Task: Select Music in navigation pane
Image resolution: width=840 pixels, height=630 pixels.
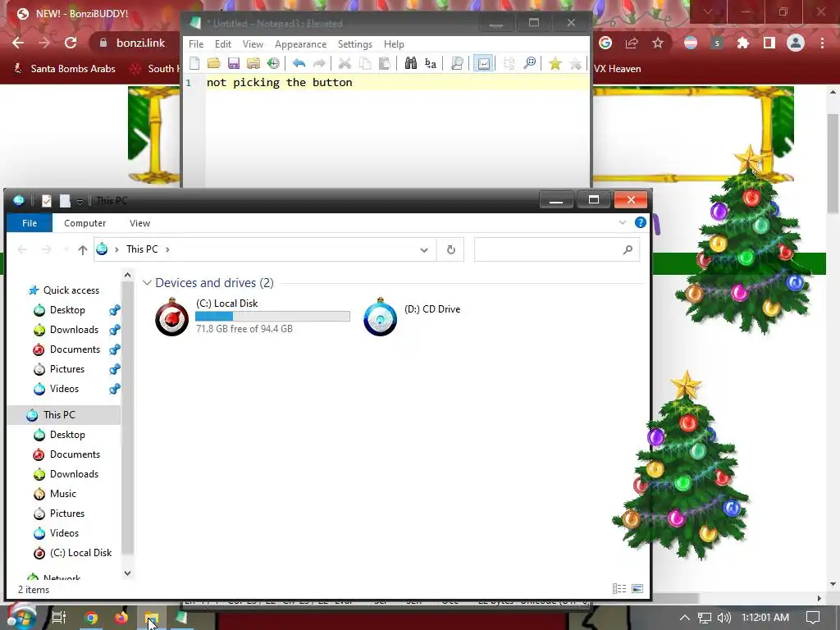Action: (x=62, y=494)
